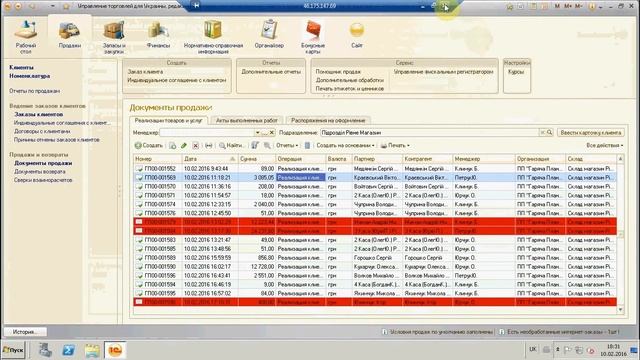Click the Пуск start button
Viewport: 640px width, 360px height.
tap(13, 350)
